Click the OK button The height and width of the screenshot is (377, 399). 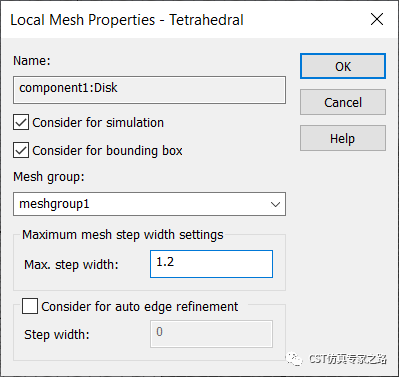[x=343, y=66]
